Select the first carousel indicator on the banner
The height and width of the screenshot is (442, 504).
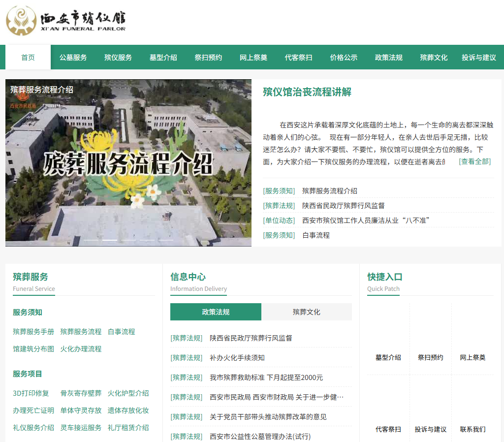coord(91,240)
